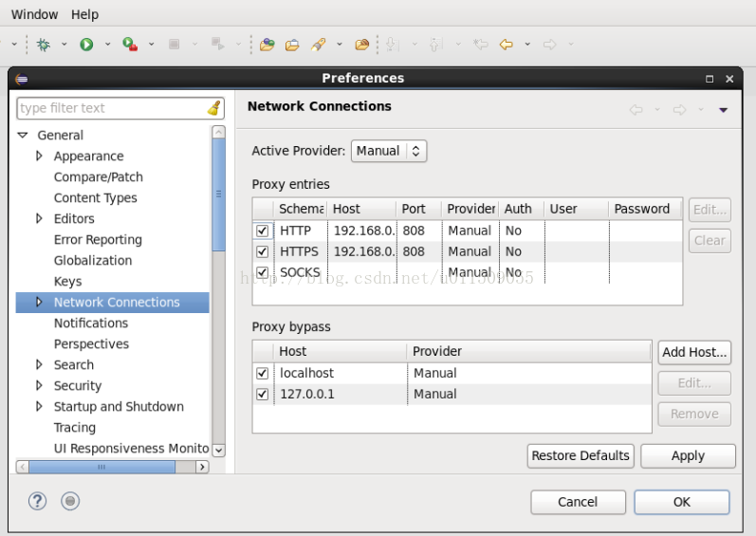Expand the Appearance tree node
Viewport: 756px width, 536px height.
(x=39, y=156)
